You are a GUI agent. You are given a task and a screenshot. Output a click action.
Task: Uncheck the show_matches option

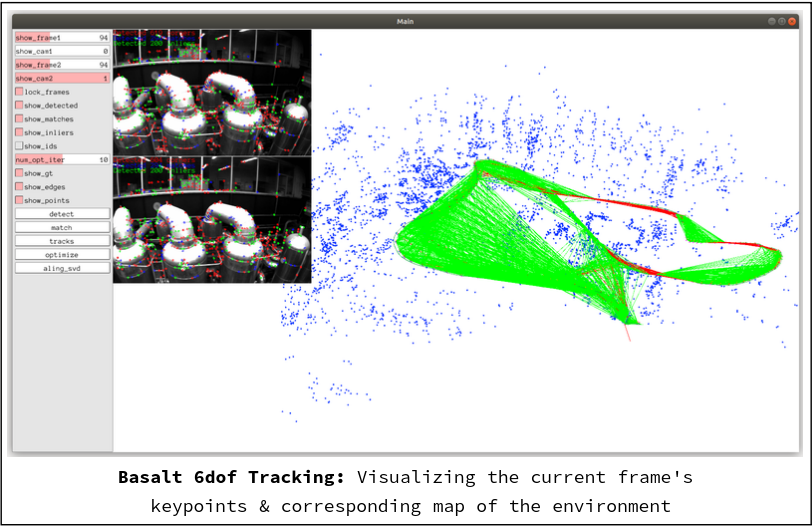20,119
